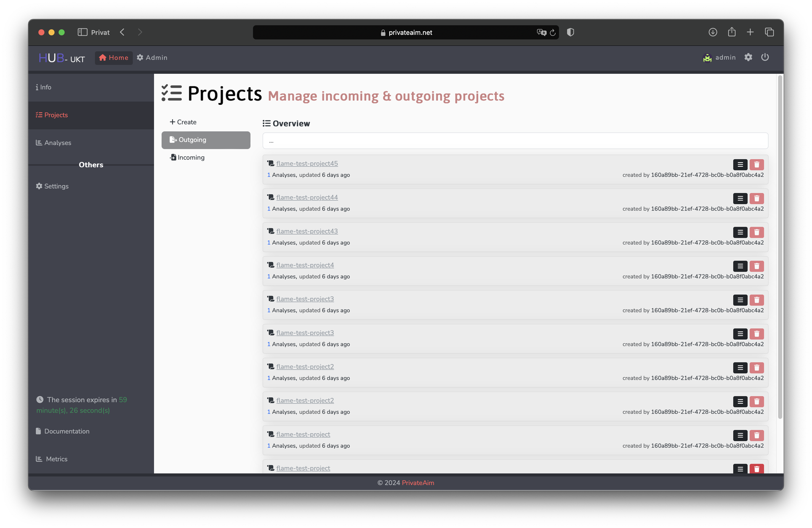Click the shield icon in the address bar
812x528 pixels.
tap(570, 32)
